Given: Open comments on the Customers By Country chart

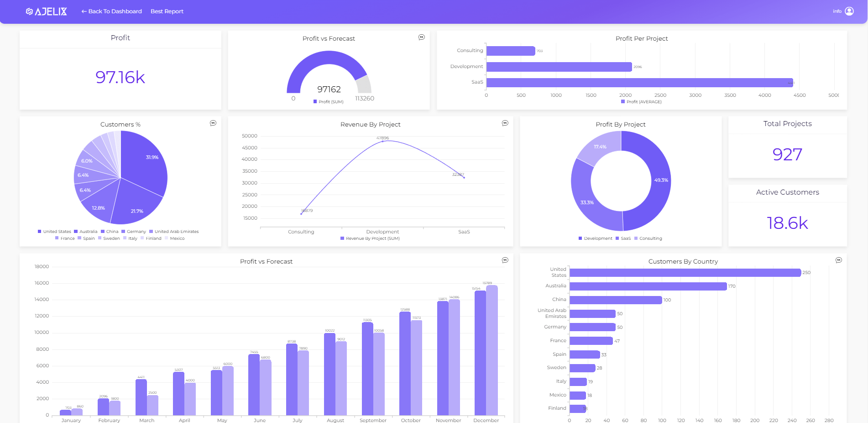Looking at the screenshot, I should tap(839, 260).
